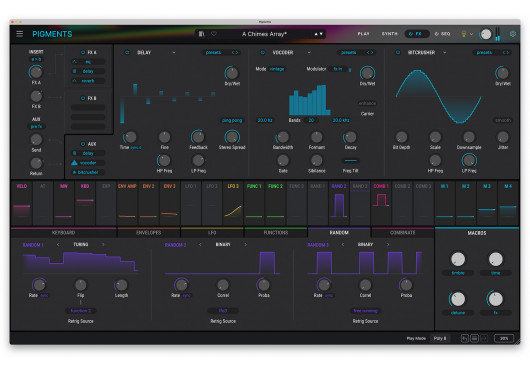Screen dimensions: 530x371
Task: Switch to the SYNTH view
Action: click(389, 34)
